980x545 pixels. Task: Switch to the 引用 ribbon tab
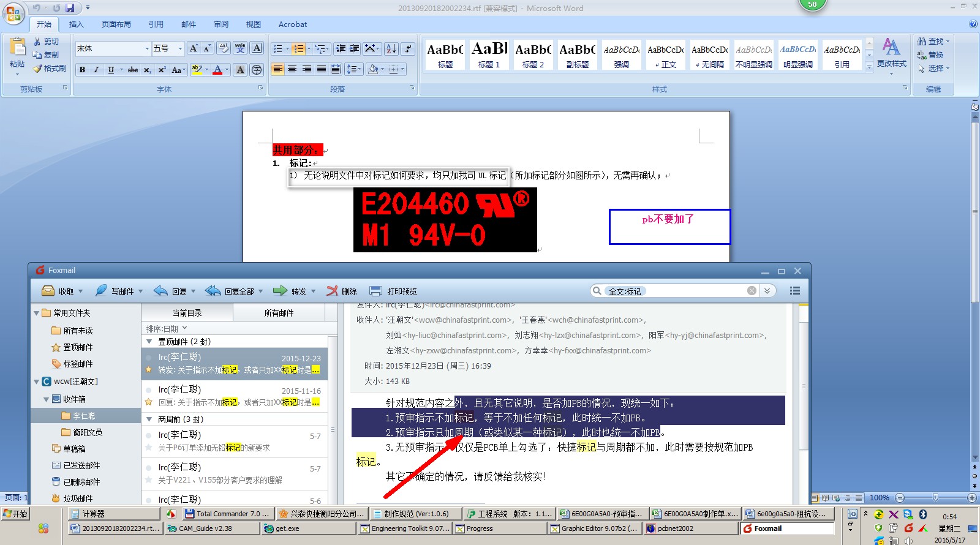[156, 24]
